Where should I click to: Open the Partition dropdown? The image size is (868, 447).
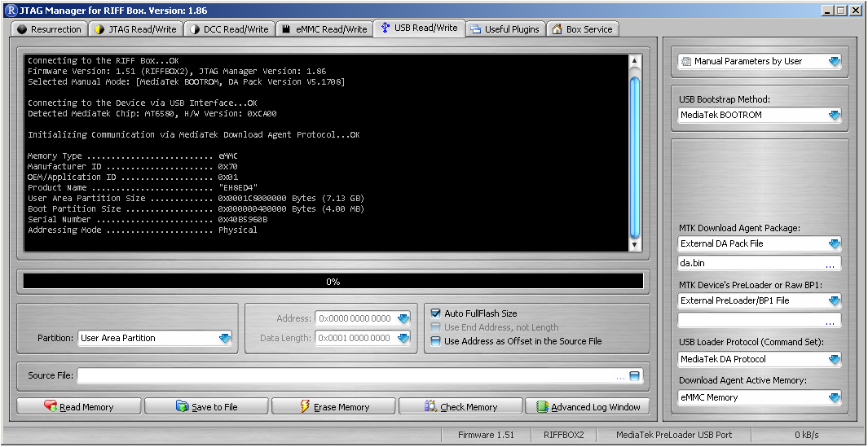pyautogui.click(x=225, y=338)
